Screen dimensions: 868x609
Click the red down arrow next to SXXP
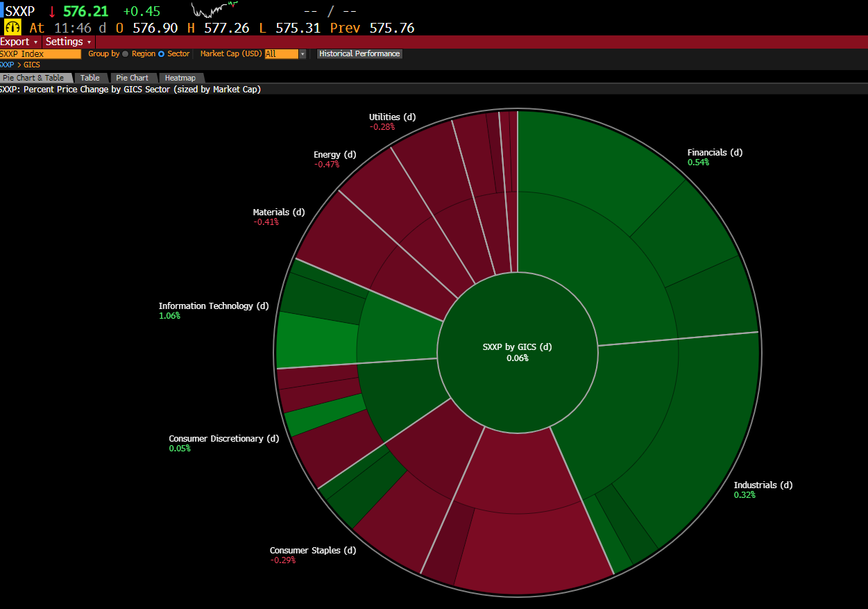click(x=51, y=11)
